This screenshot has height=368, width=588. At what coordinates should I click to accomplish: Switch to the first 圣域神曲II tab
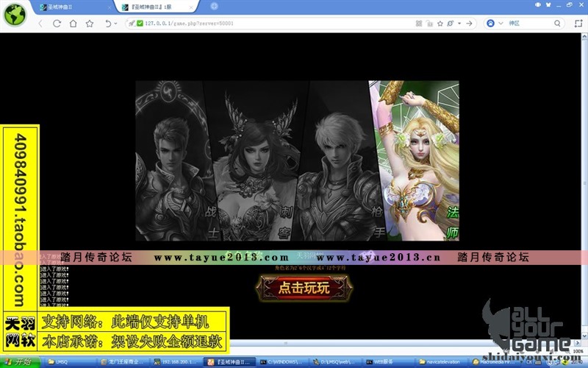tap(72, 7)
